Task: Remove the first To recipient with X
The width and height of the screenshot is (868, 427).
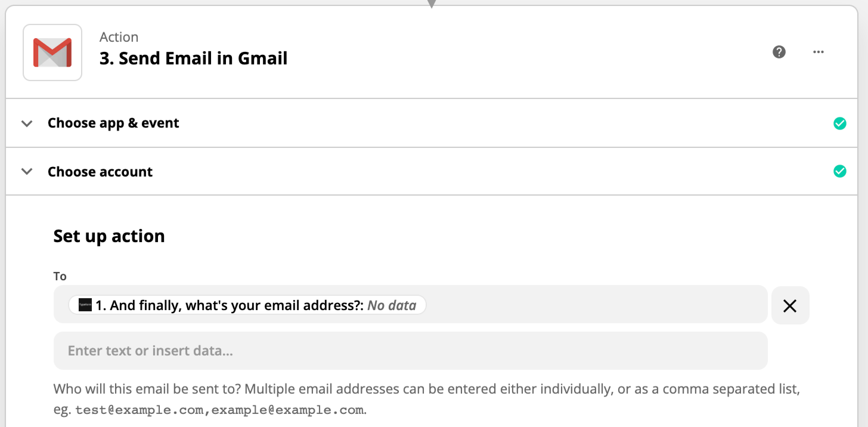Action: 790,306
